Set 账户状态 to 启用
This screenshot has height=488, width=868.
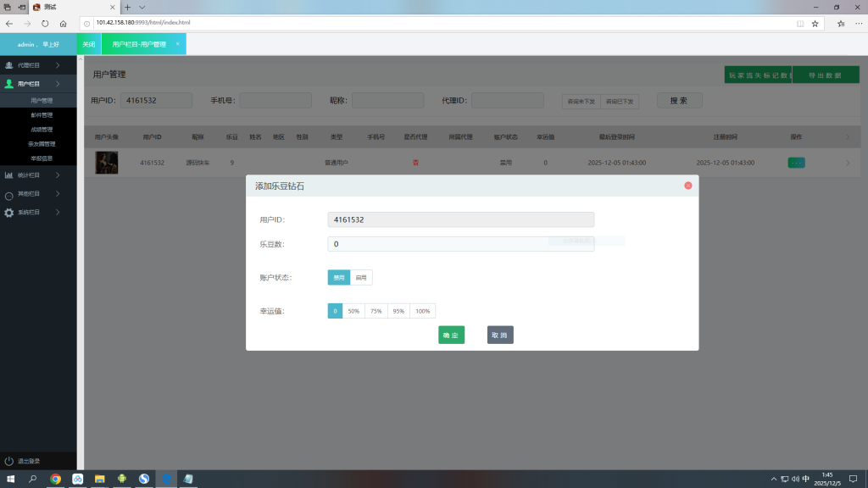click(361, 277)
